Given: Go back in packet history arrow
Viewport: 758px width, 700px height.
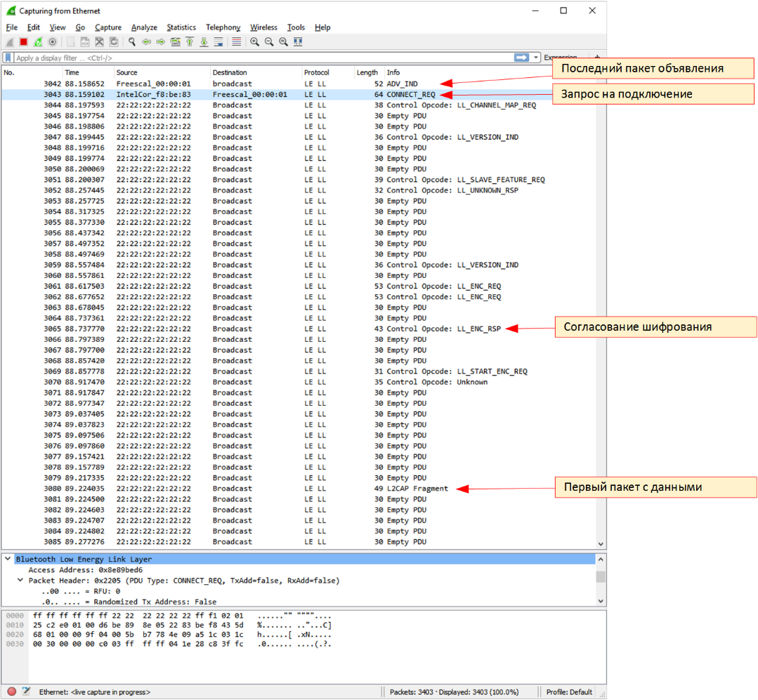Looking at the screenshot, I should pyautogui.click(x=146, y=42).
